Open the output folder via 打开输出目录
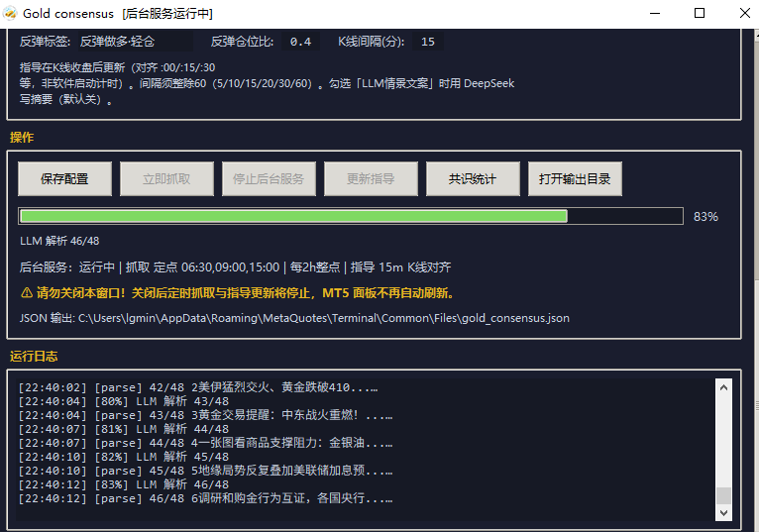This screenshot has height=532, width=759. tap(575, 179)
